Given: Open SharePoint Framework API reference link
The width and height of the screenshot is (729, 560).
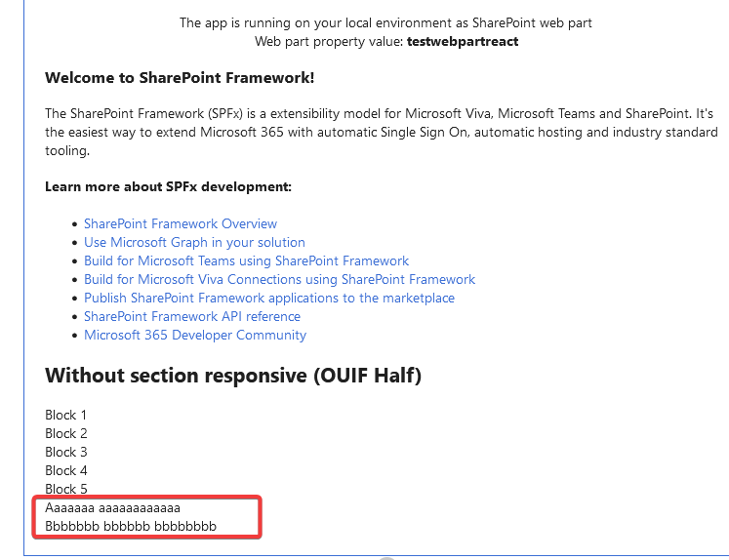Looking at the screenshot, I should tap(192, 316).
